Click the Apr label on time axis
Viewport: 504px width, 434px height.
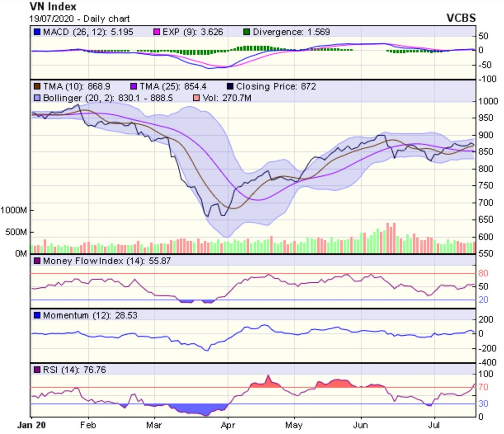tap(227, 425)
